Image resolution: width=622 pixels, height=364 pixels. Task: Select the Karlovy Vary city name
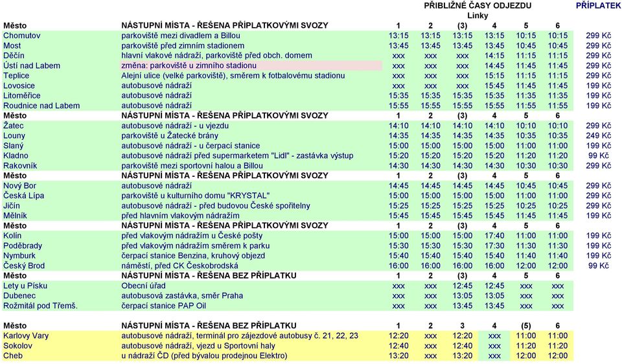tap(26, 336)
